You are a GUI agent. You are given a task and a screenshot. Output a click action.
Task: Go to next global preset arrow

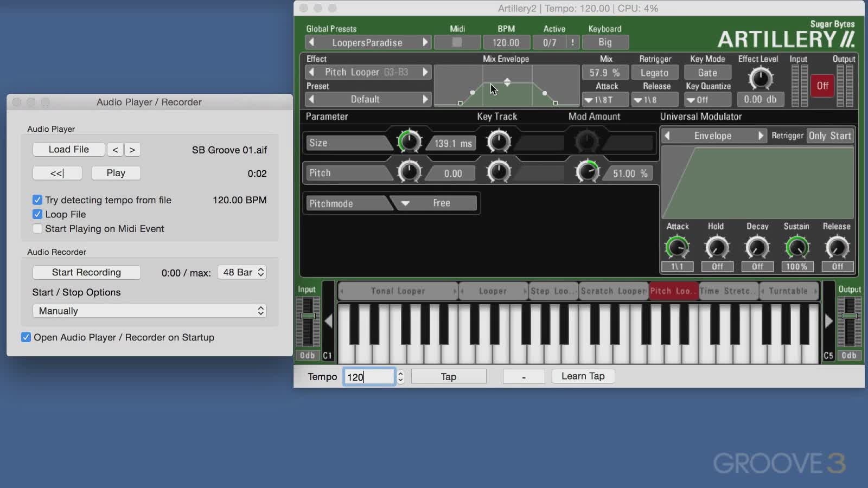[x=425, y=42]
